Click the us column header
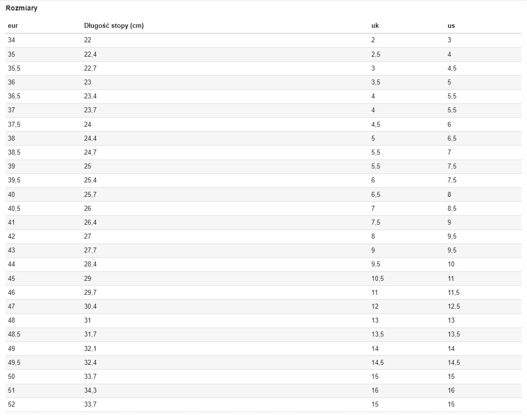This screenshot has width=527, height=420. tap(451, 26)
